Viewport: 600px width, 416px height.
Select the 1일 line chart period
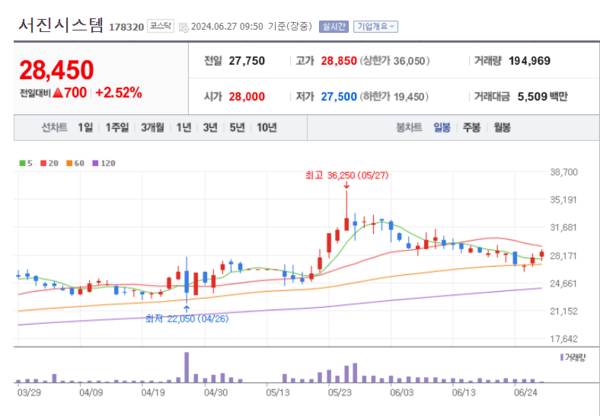point(85,127)
